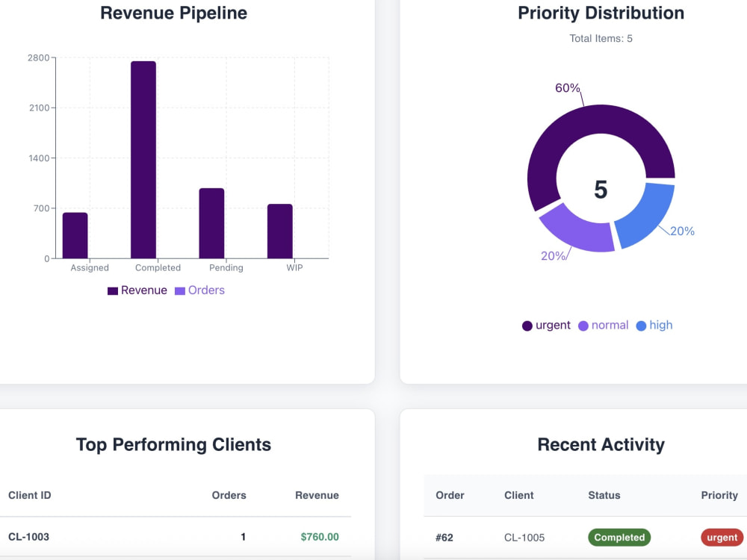Click the 2800 y-axis tick label
The image size is (747, 560).
coord(39,58)
